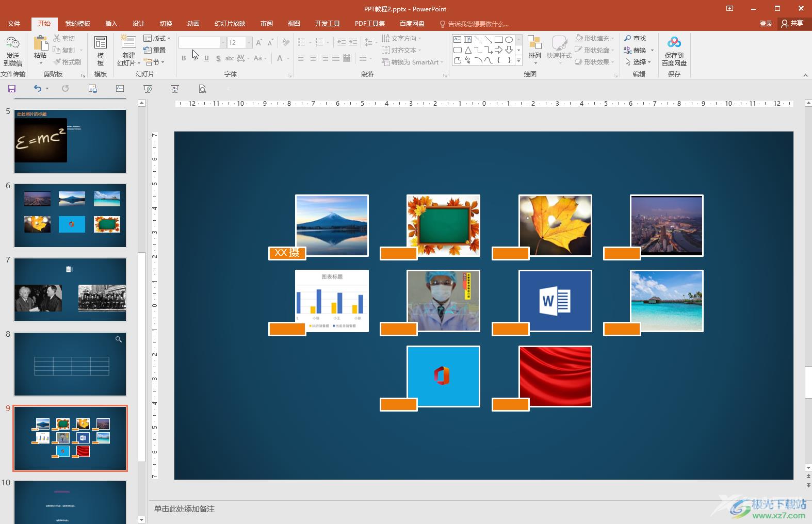Insert a text box shape from the gallery
812x524 pixels.
(x=457, y=40)
